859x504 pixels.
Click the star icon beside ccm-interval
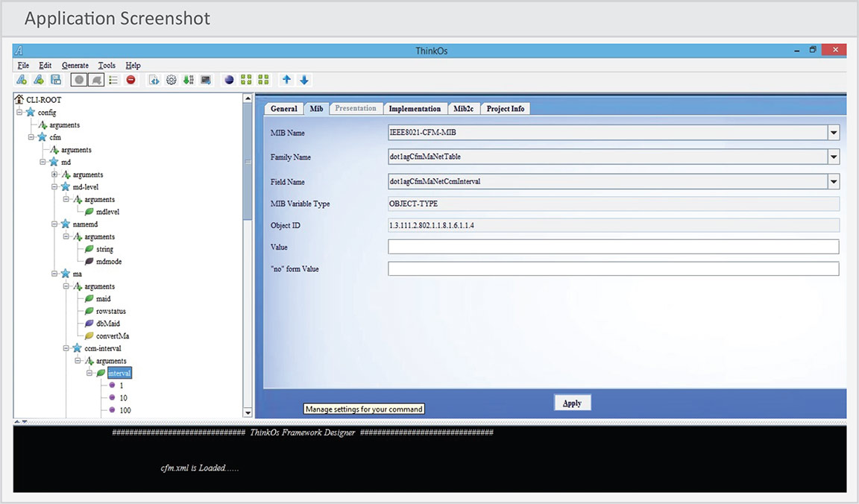point(78,348)
